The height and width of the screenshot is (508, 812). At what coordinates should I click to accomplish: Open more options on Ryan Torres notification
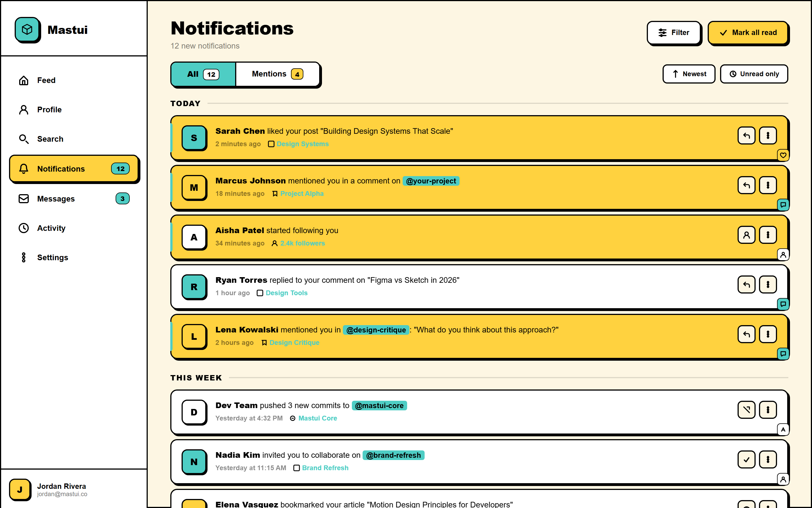click(768, 284)
